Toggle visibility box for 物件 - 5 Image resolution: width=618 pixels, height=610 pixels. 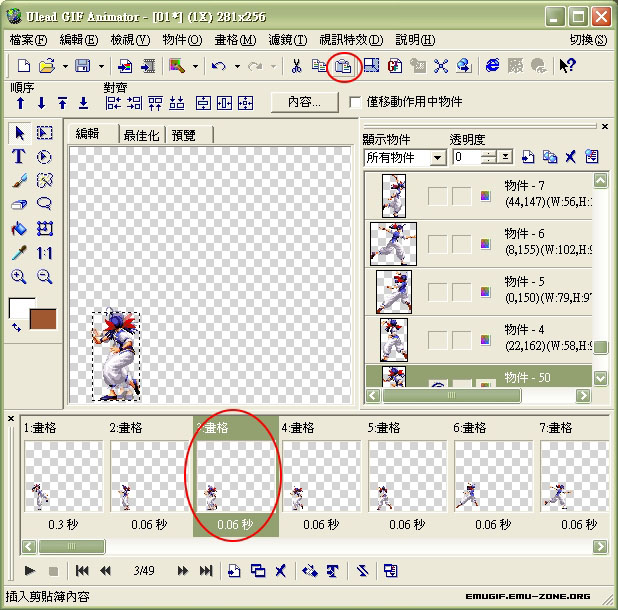click(437, 292)
